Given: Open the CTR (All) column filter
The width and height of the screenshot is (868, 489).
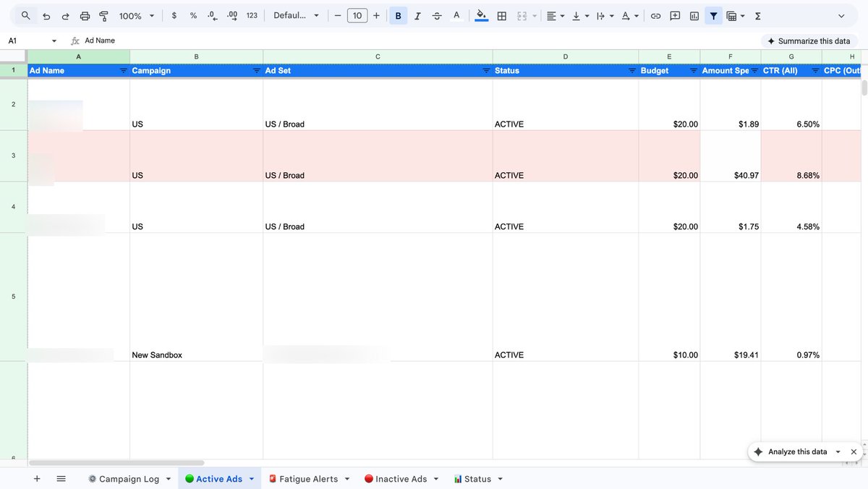Looking at the screenshot, I should click(x=815, y=71).
